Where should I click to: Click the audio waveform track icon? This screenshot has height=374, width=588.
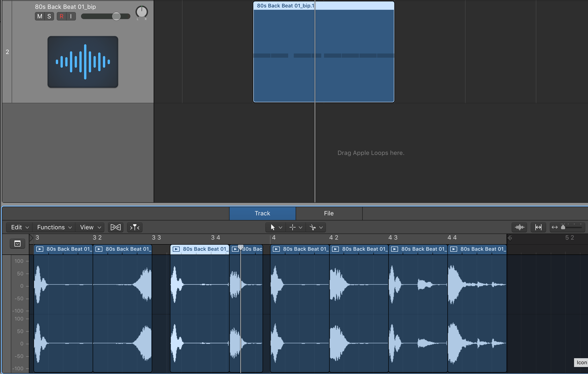click(x=83, y=62)
